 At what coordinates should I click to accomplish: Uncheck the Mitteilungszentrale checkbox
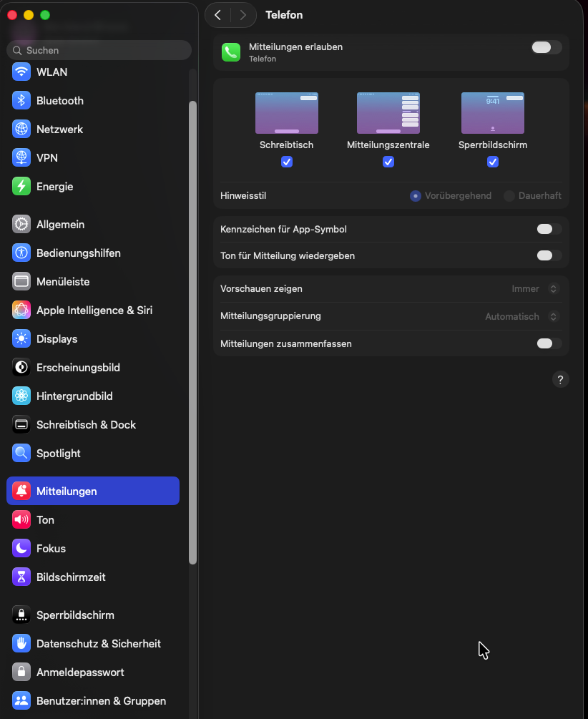coord(388,162)
